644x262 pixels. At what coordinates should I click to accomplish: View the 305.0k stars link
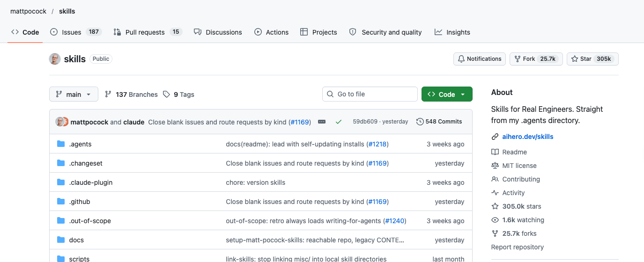(x=516, y=206)
